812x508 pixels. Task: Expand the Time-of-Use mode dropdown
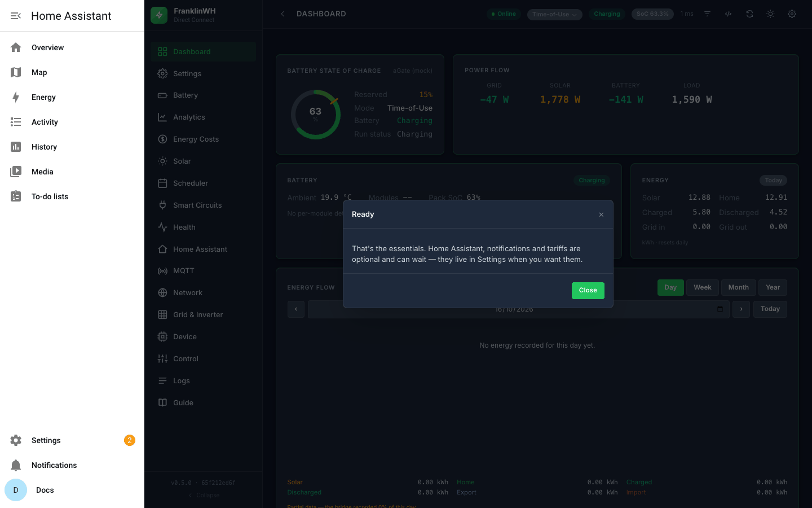[554, 14]
